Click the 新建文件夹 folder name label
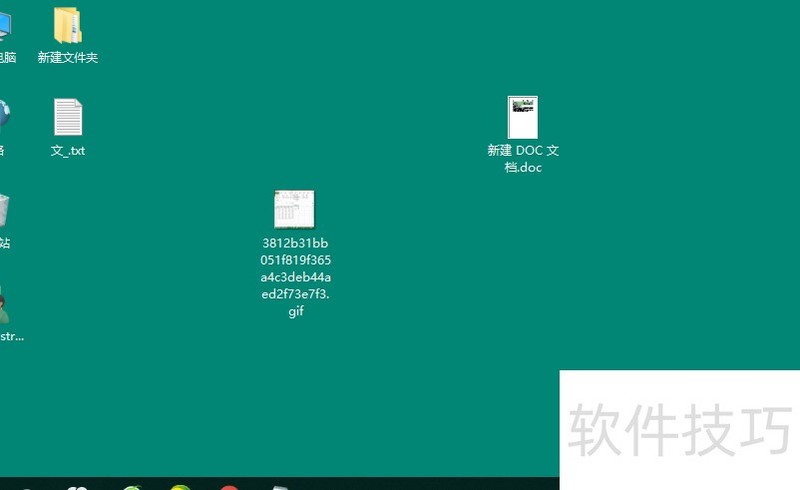 point(68,58)
